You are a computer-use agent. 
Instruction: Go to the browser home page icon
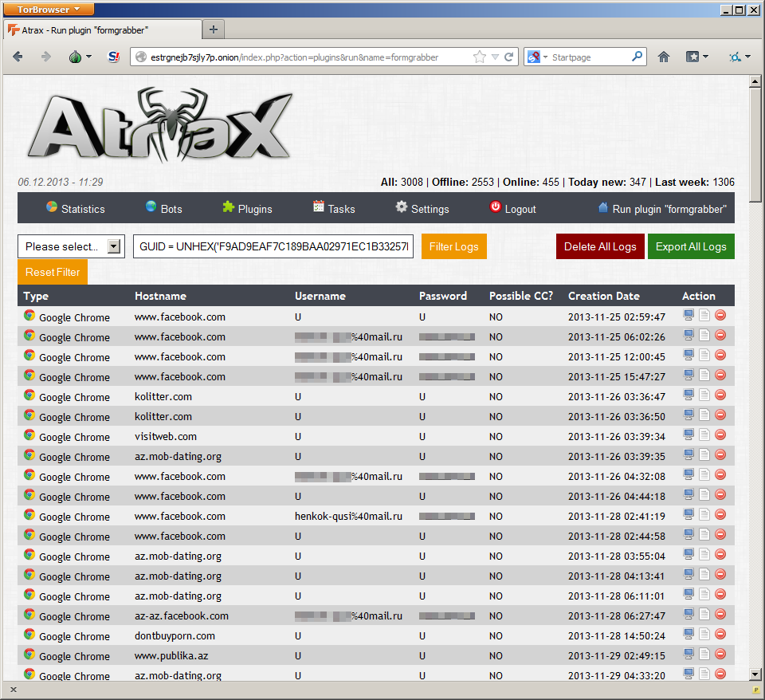click(x=664, y=57)
